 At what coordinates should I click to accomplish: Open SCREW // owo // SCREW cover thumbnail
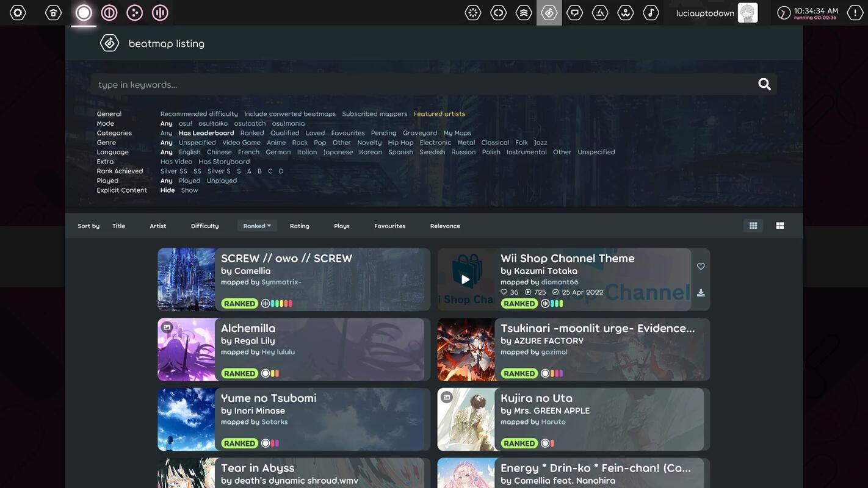click(186, 279)
